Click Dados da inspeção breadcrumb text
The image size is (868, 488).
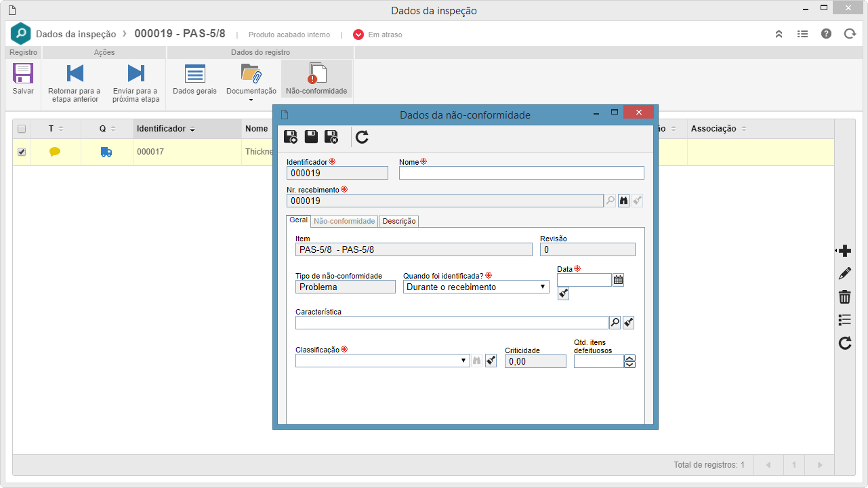(x=76, y=34)
